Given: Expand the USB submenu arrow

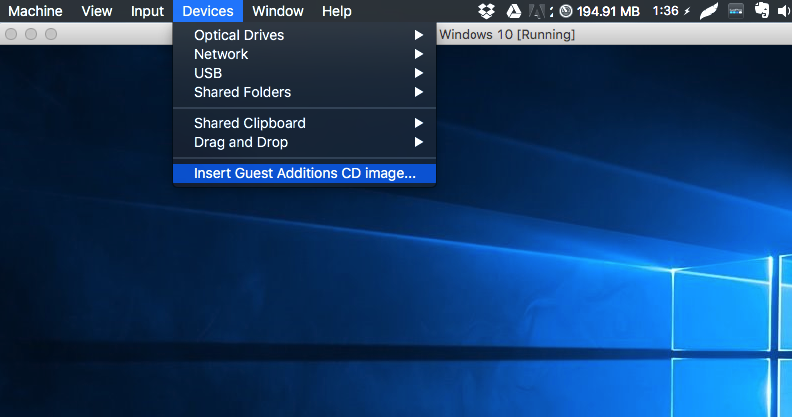Looking at the screenshot, I should (419, 73).
